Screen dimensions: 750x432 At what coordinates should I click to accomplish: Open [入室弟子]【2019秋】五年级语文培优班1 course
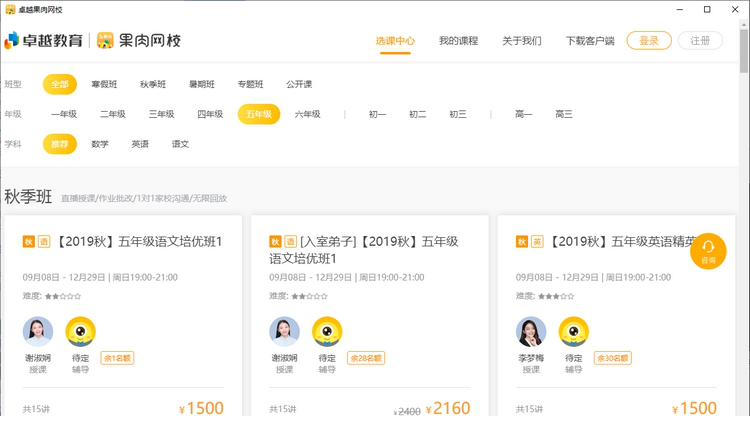click(364, 250)
